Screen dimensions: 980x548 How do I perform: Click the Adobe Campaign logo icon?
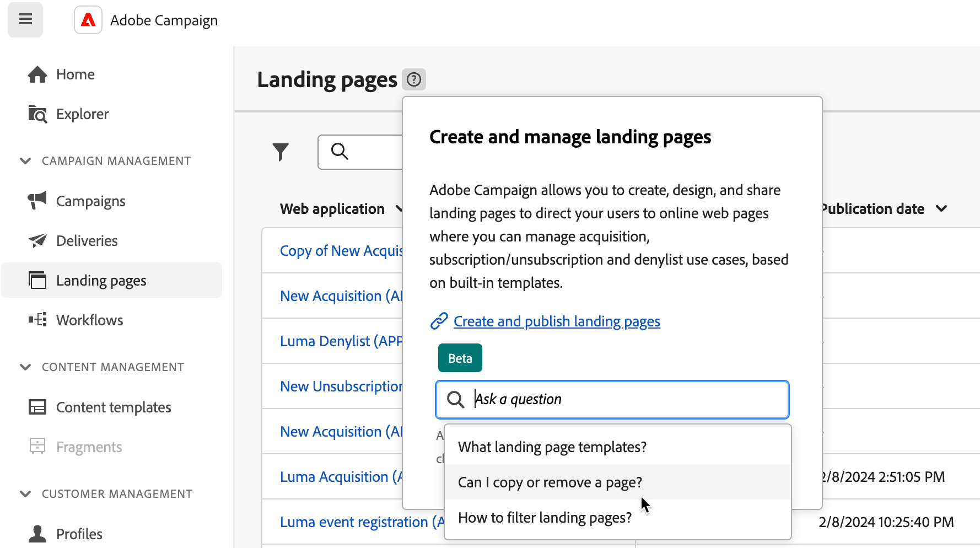coord(88,20)
